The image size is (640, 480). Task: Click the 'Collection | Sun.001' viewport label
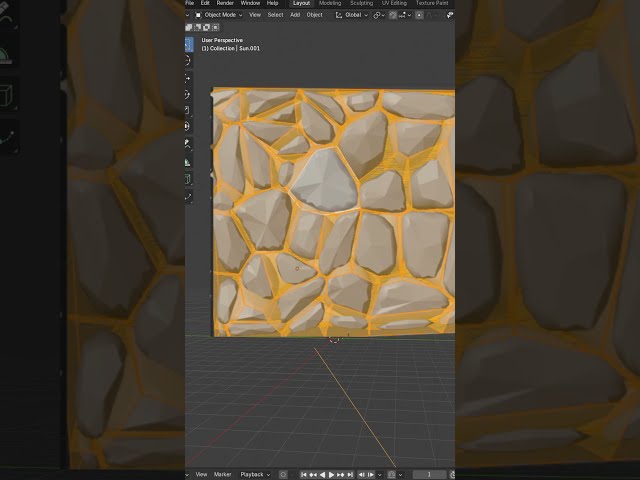(231, 48)
